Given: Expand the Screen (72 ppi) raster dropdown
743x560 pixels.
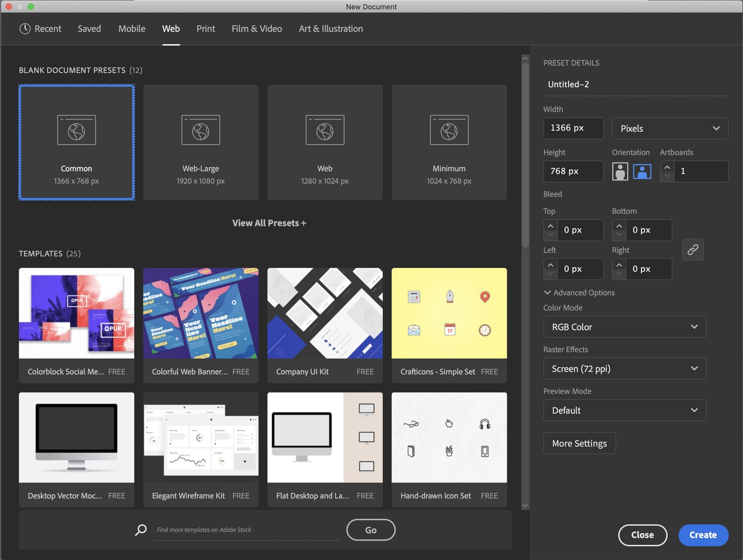Looking at the screenshot, I should point(624,369).
